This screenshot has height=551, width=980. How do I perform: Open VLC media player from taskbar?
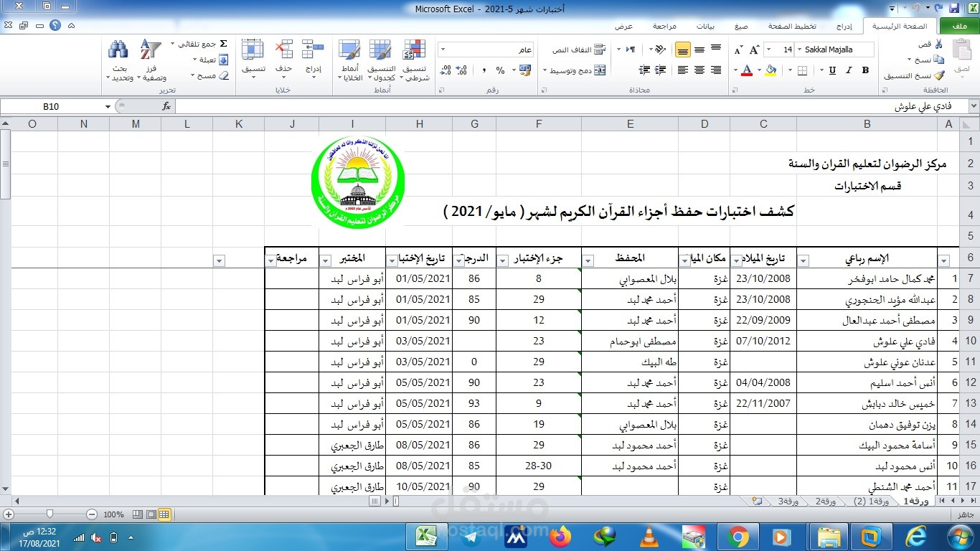649,536
